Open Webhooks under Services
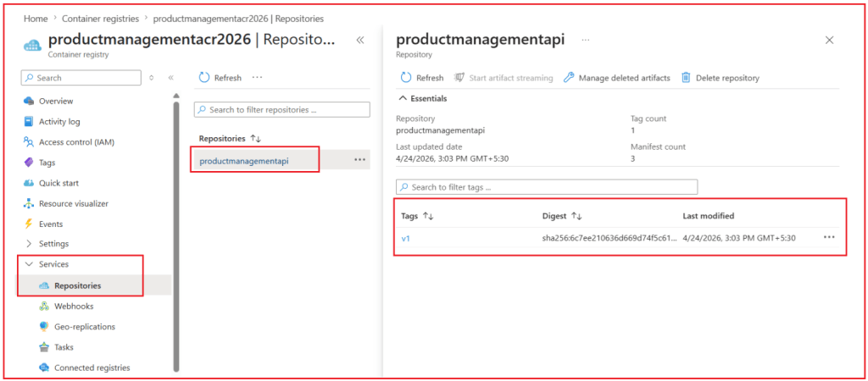This screenshot has height=381, width=868. [74, 306]
